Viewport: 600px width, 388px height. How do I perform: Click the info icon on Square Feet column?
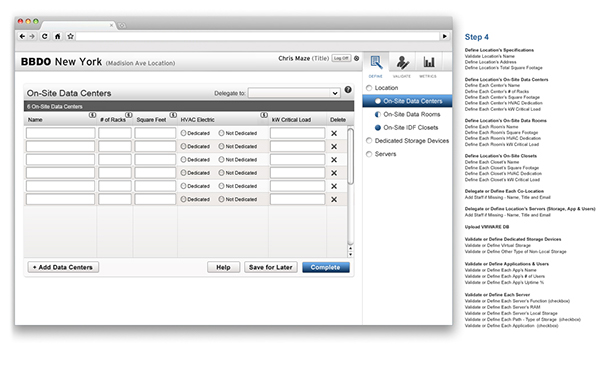(x=173, y=115)
